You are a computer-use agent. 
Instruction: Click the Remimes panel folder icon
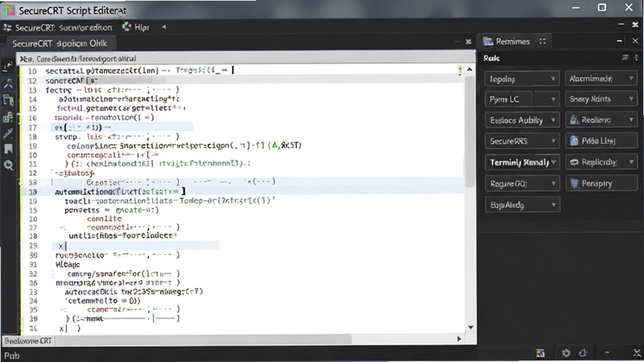[488, 42]
